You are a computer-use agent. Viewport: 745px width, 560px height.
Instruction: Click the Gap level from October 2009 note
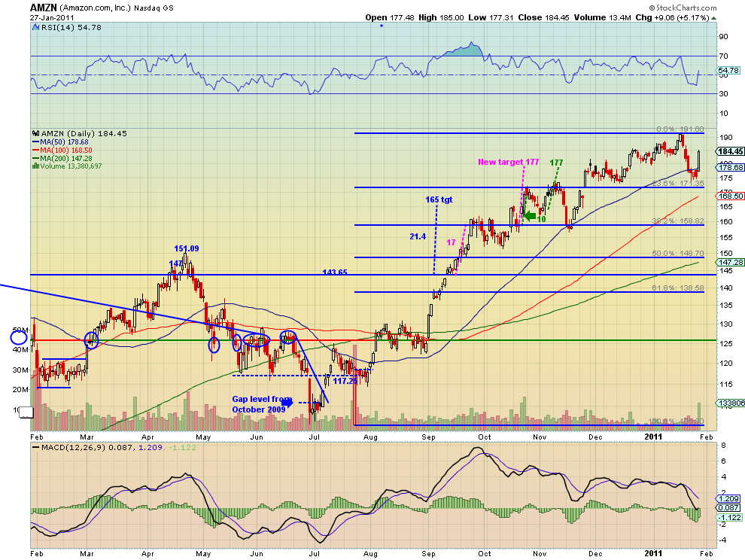[x=262, y=404]
